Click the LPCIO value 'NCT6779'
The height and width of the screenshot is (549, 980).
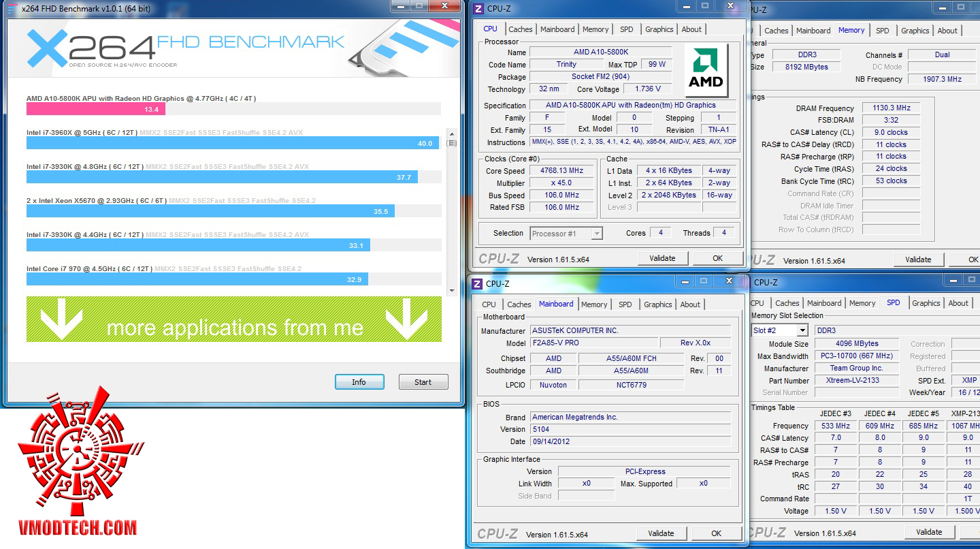[632, 385]
